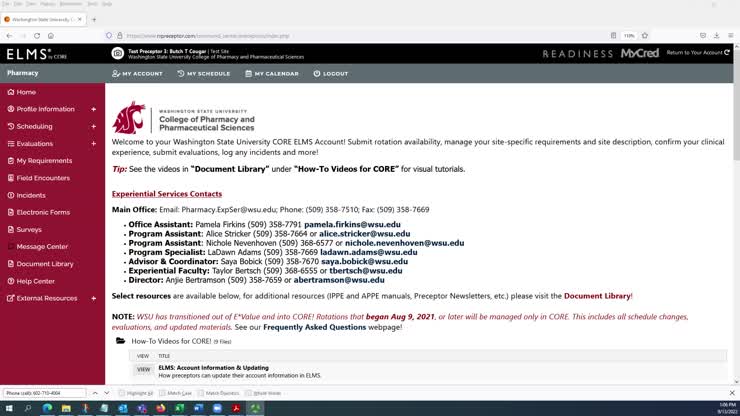Click the camera profile photo icon

pos(118,53)
